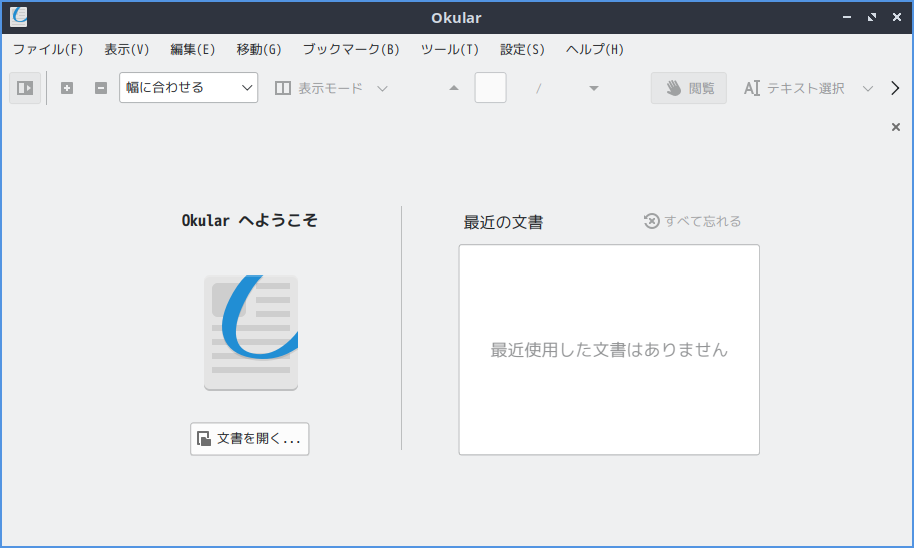
Task: Open the 表示(V) menu
Action: click(127, 50)
